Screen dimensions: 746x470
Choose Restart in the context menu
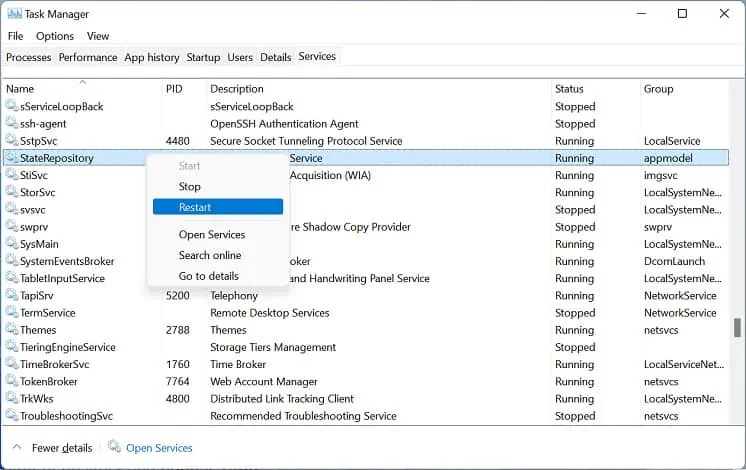(x=218, y=207)
